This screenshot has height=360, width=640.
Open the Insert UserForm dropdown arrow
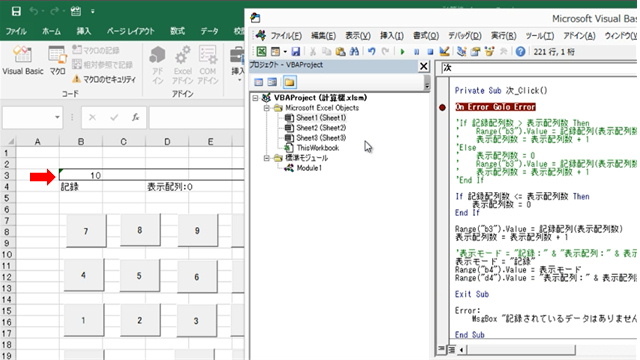coord(285,52)
